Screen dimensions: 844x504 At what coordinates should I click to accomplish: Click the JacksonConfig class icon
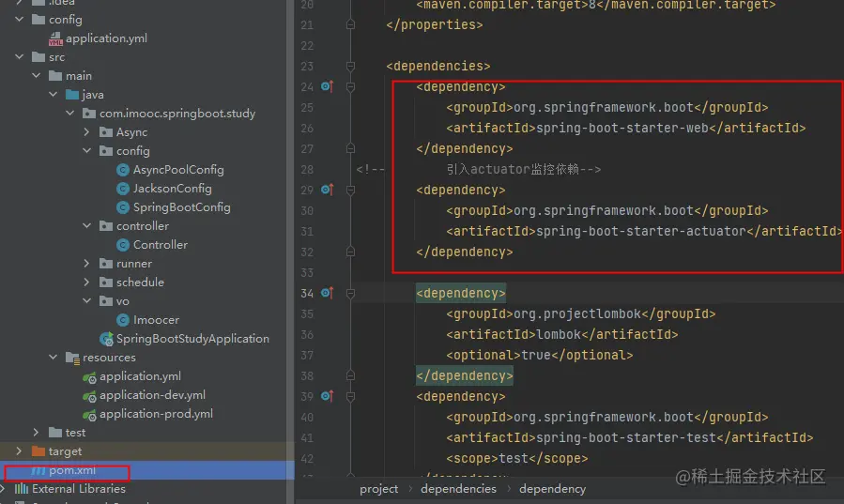click(x=123, y=189)
